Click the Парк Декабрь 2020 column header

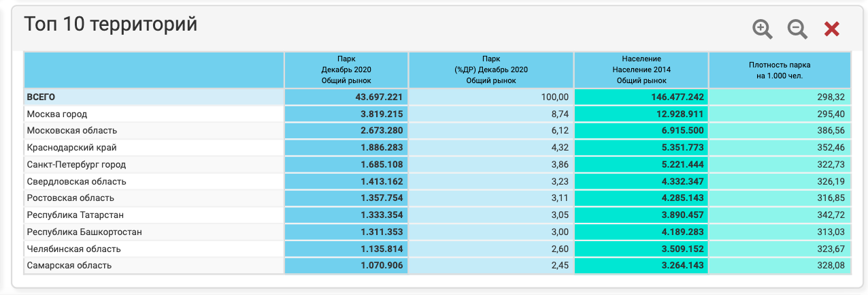click(346, 70)
